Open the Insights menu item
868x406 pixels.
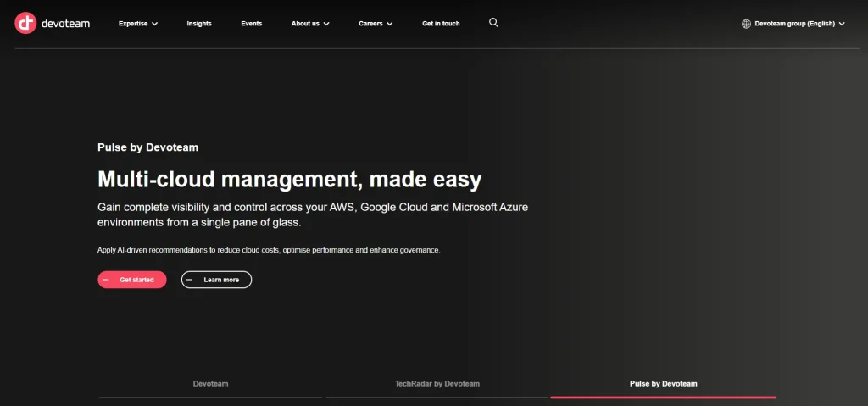[x=199, y=24]
